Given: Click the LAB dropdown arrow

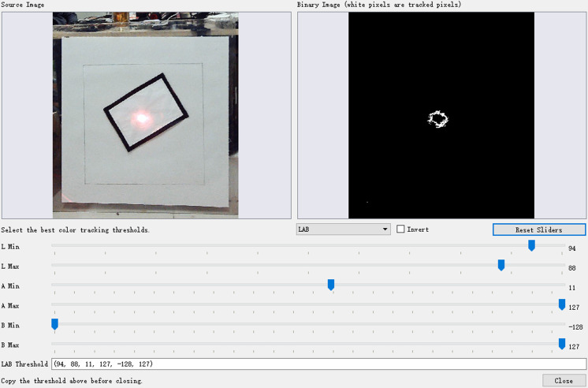Looking at the screenshot, I should [385, 229].
